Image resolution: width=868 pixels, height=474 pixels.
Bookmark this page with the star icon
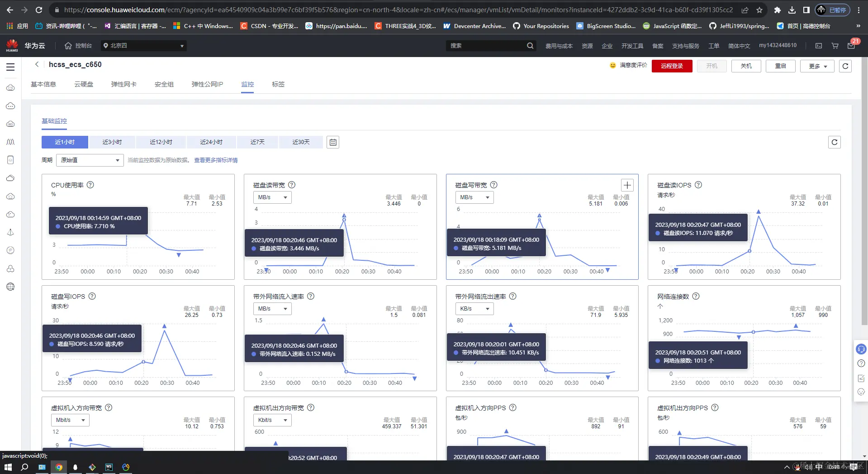[759, 10]
